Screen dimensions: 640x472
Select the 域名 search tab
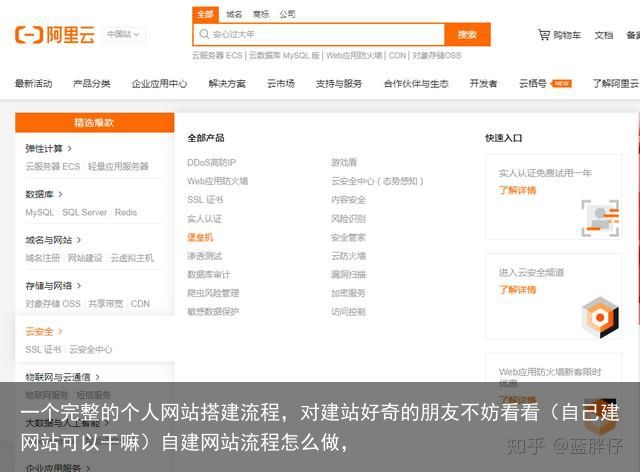pos(234,14)
